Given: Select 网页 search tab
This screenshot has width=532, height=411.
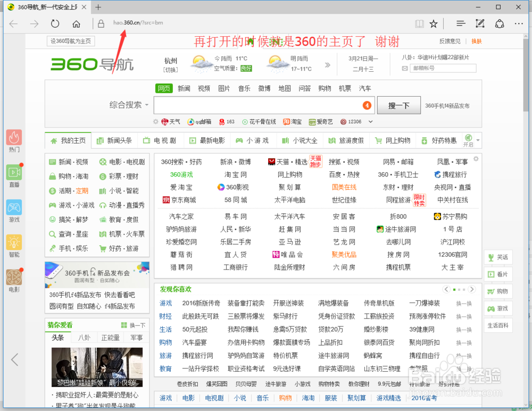Looking at the screenshot, I should [x=164, y=88].
